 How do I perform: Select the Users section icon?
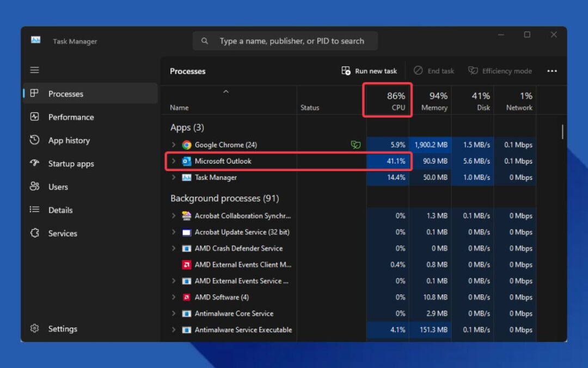[x=34, y=186]
